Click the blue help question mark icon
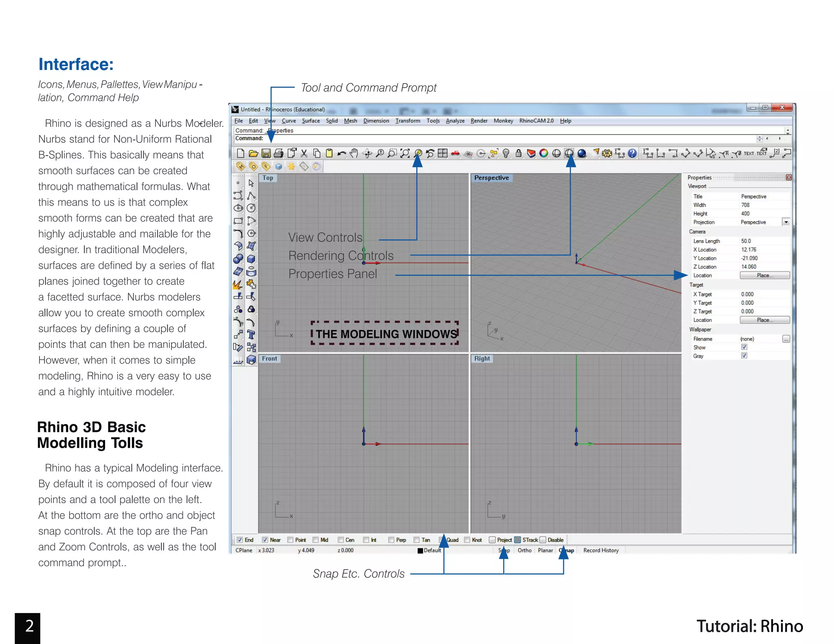The height and width of the screenshot is (644, 834). (632, 153)
